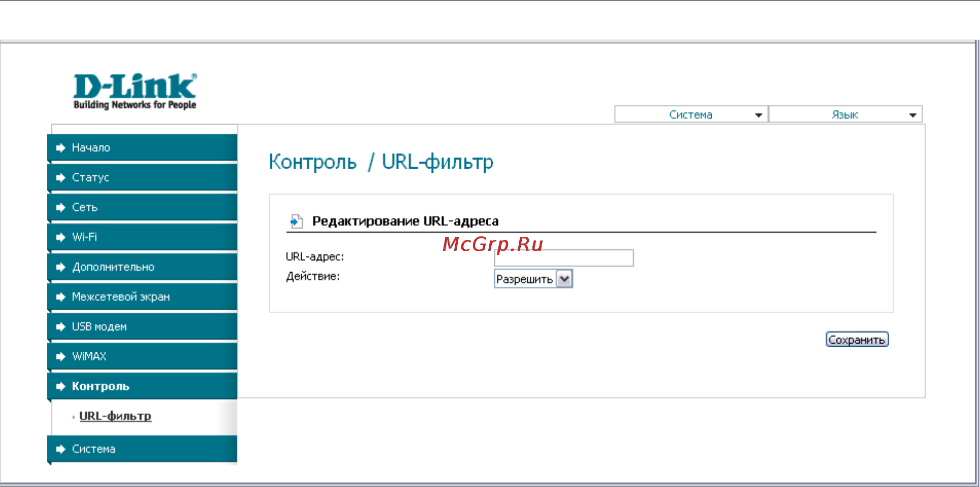Open the Межсетевой экран menu section
Viewport: 980px width, 487px height.
[x=142, y=297]
